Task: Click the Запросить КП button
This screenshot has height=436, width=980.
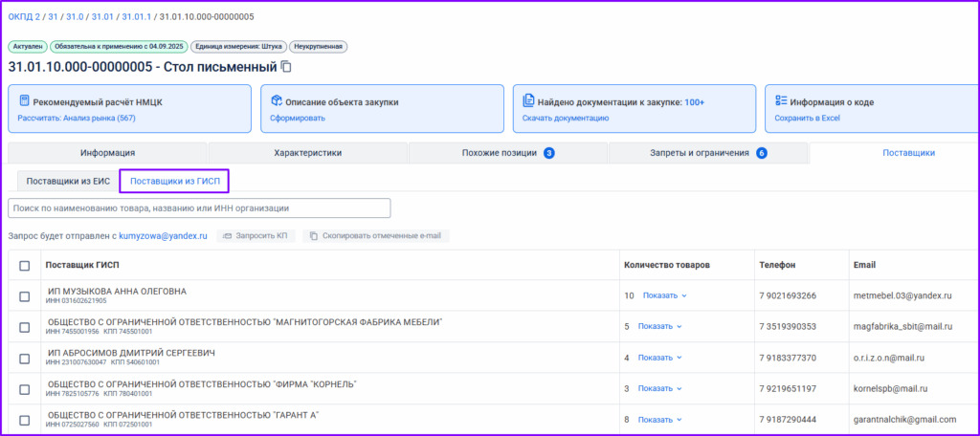Action: click(256, 236)
